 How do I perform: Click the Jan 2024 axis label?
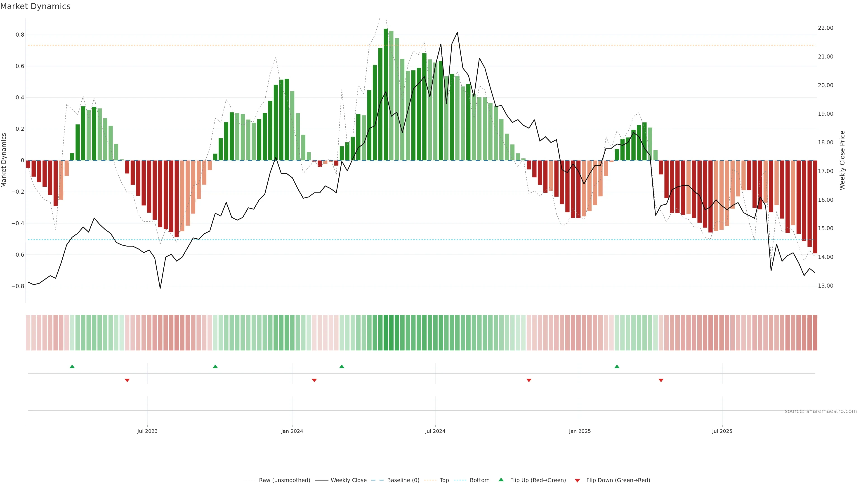point(292,431)
